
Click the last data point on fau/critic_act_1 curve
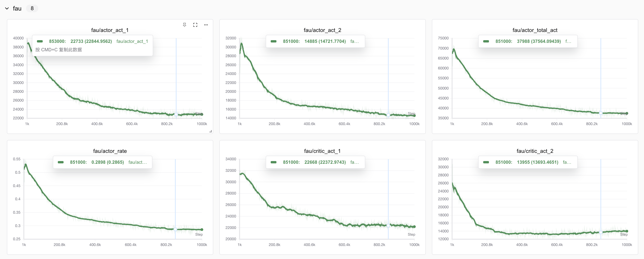414,227
